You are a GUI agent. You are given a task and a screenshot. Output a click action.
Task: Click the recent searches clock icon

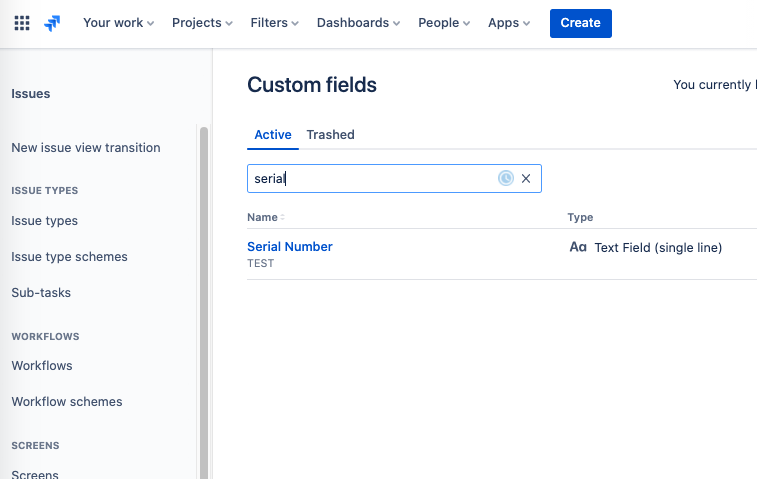tap(506, 179)
